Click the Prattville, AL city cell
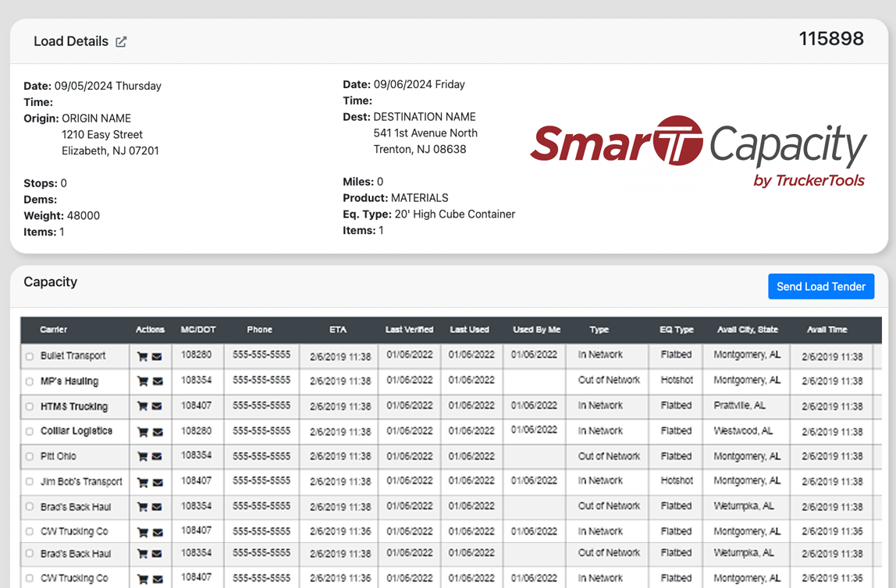The image size is (896, 588). pyautogui.click(x=739, y=406)
